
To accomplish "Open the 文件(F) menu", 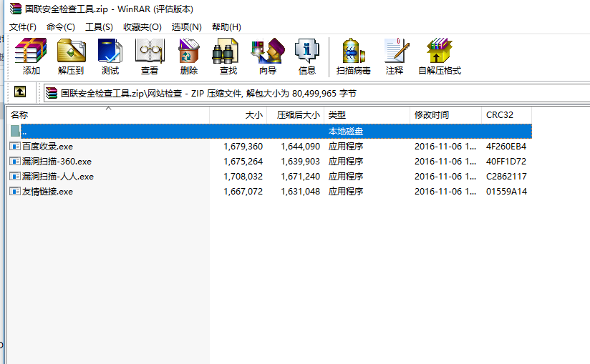I will point(23,27).
